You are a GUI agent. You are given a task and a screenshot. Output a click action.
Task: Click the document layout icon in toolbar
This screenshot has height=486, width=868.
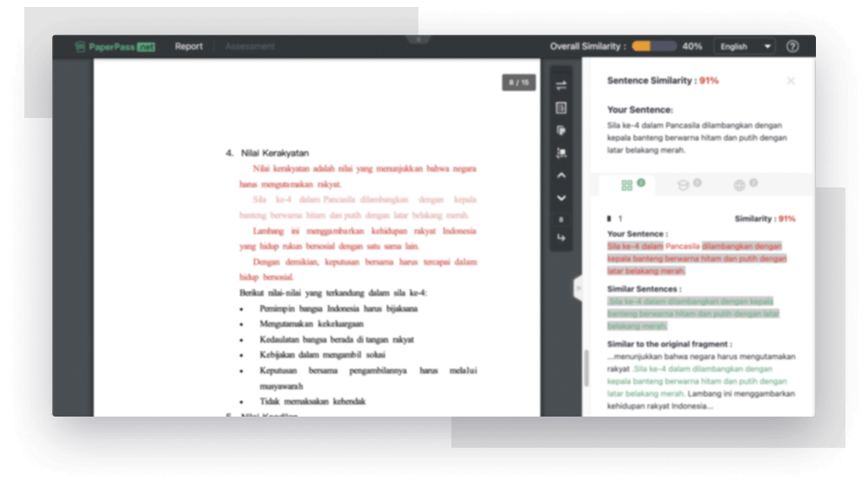click(x=561, y=108)
